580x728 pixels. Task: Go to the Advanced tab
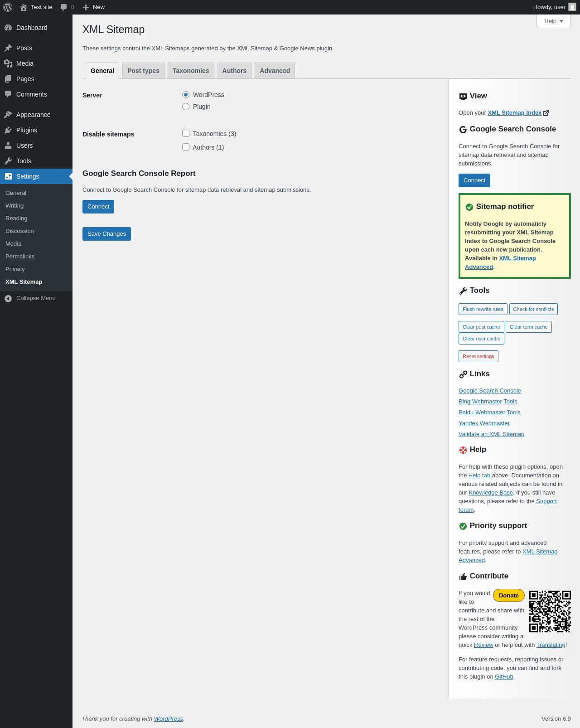(x=275, y=71)
